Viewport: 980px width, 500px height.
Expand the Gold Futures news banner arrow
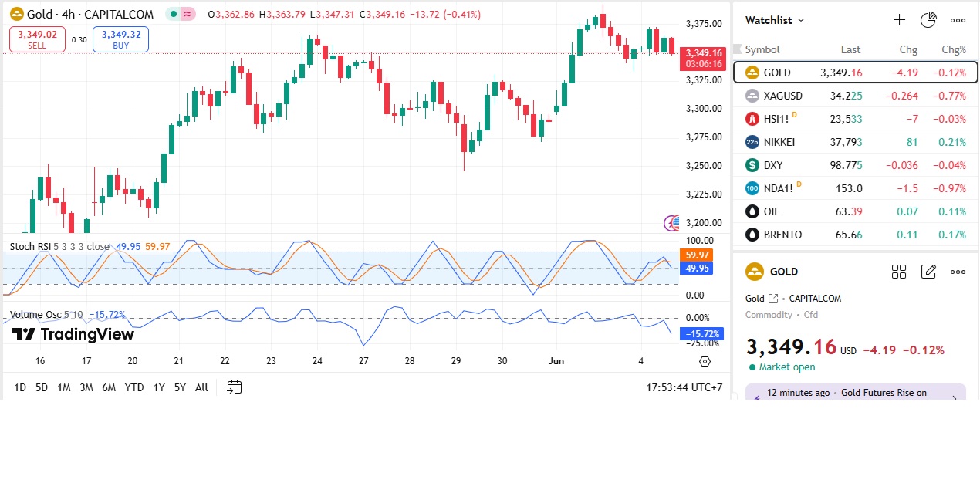[x=955, y=398]
